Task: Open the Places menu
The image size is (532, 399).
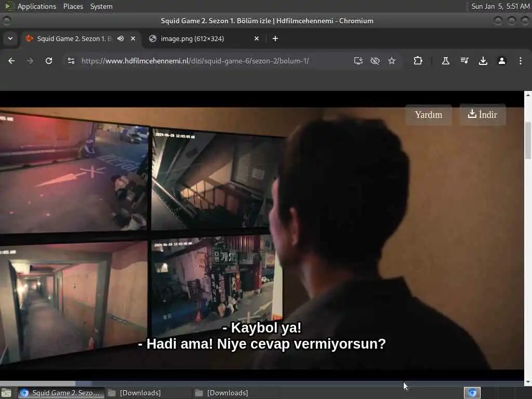Action: point(73,6)
